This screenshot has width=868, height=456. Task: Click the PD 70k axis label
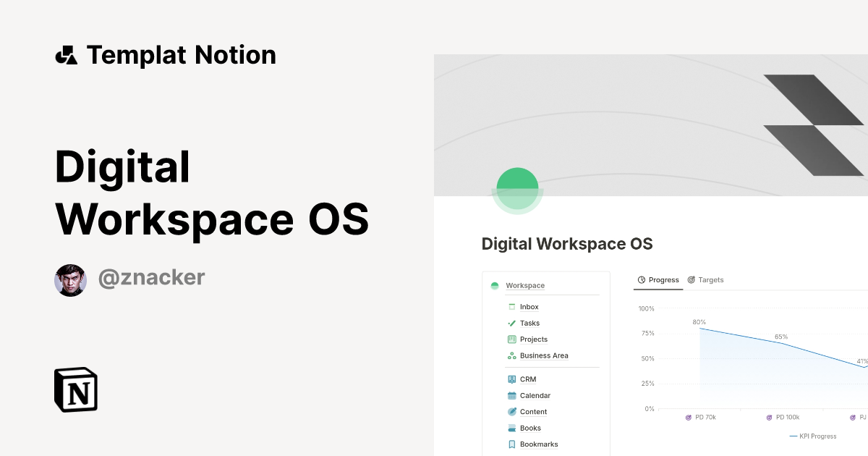(x=701, y=417)
